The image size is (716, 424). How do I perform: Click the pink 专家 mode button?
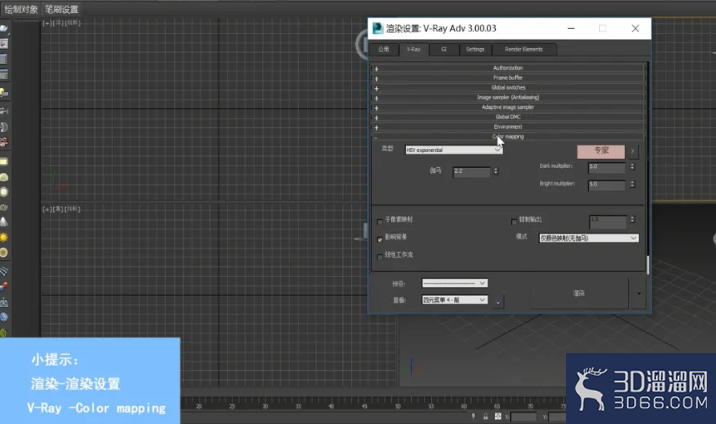coord(601,151)
